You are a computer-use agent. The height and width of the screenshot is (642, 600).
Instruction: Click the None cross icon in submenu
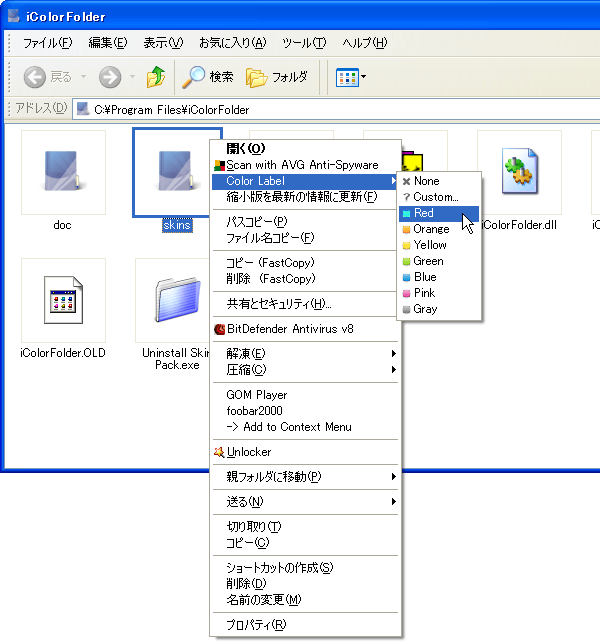pyautogui.click(x=406, y=181)
